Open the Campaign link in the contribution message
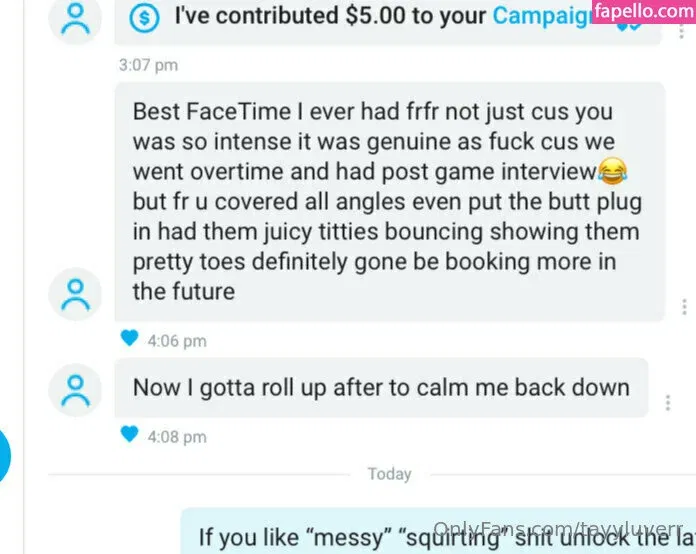This screenshot has height=554, width=696. tap(542, 16)
